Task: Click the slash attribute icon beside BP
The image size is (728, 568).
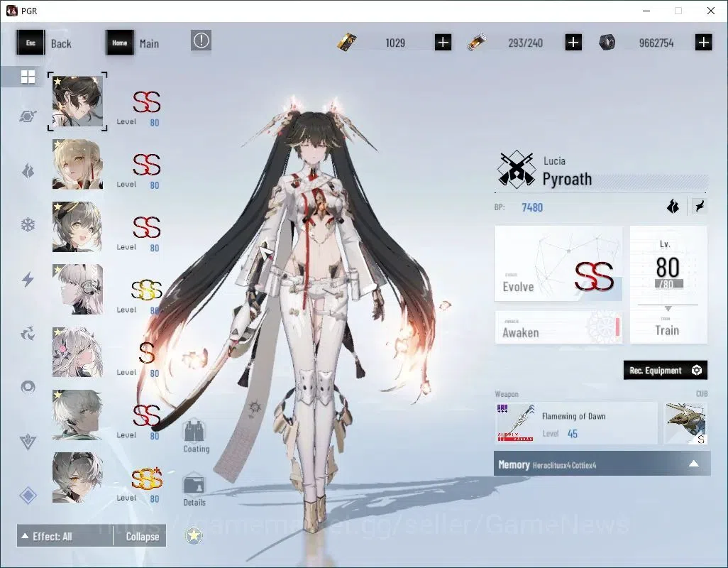Action: (700, 206)
